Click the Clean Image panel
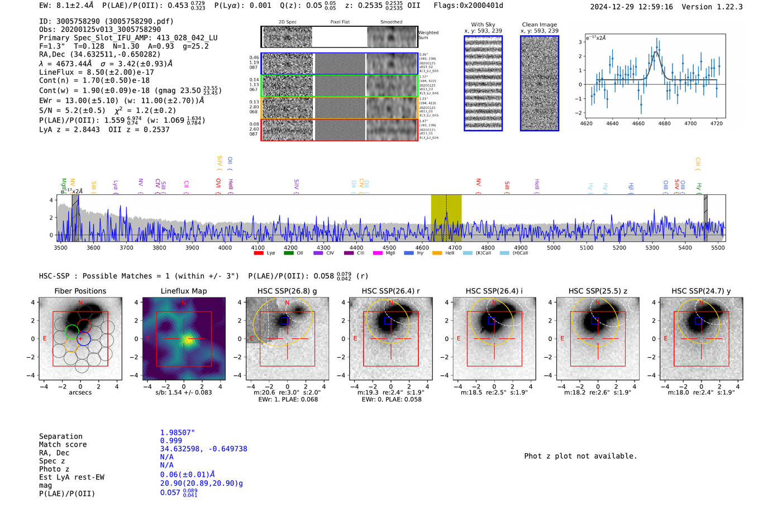 coord(540,83)
